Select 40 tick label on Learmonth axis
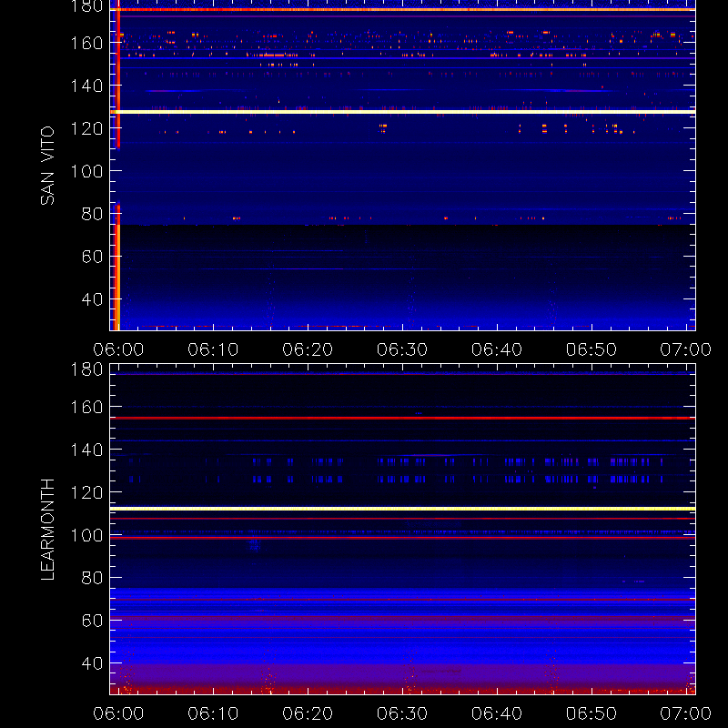The width and height of the screenshot is (728, 728). click(x=92, y=663)
